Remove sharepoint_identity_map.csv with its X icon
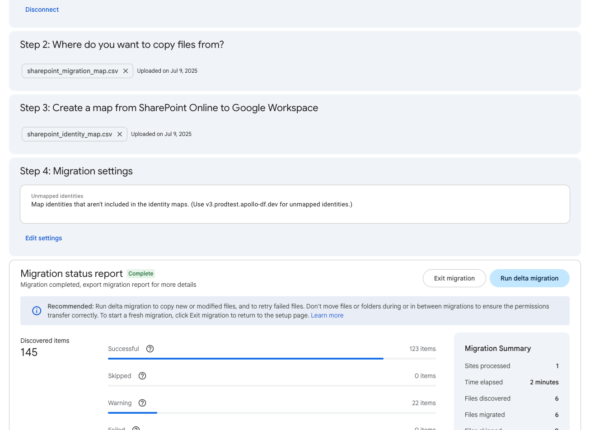This screenshot has height=430, width=590. [120, 134]
